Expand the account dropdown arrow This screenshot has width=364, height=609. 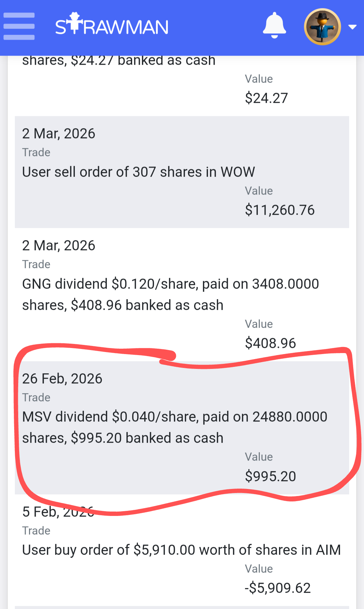tap(353, 27)
